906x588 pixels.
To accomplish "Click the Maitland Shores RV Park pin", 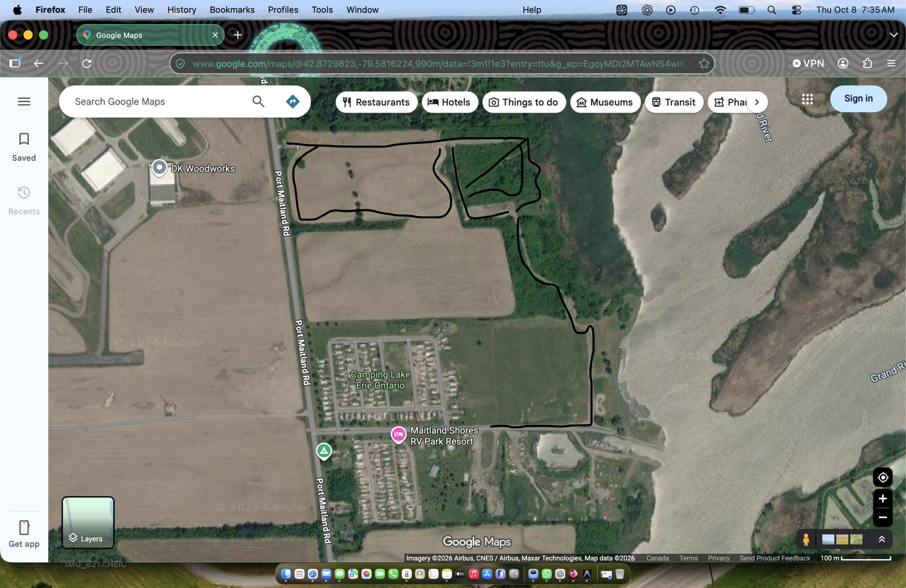I will point(399,435).
